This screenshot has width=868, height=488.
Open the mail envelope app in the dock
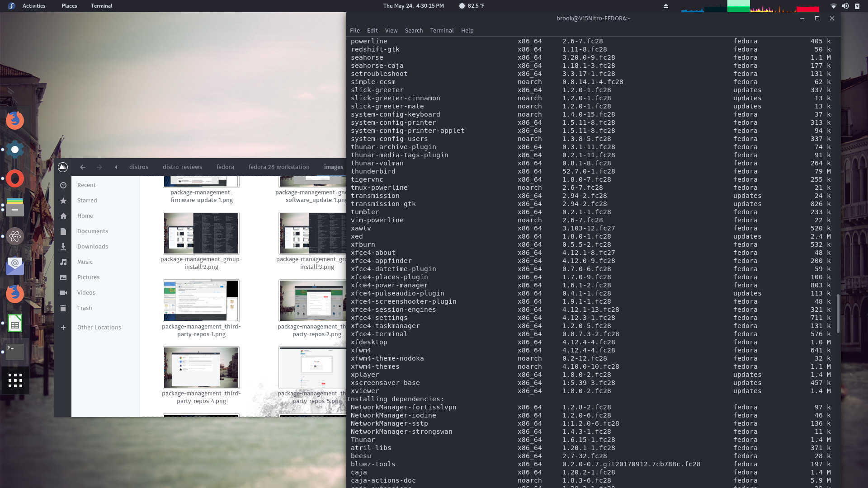(x=15, y=265)
